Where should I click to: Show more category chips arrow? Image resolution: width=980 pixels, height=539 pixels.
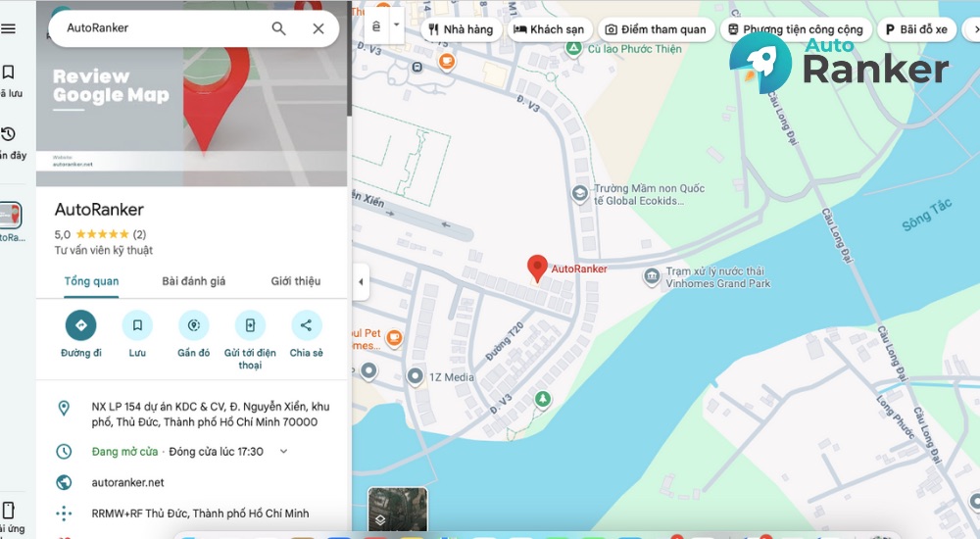[974, 29]
